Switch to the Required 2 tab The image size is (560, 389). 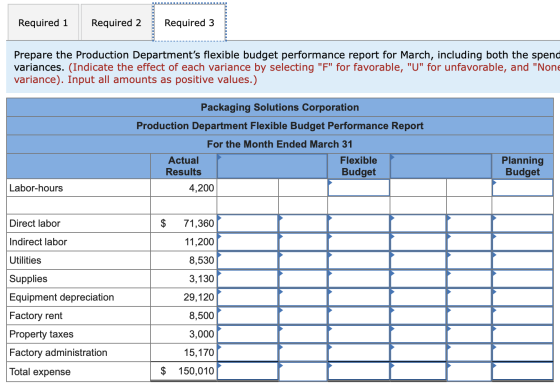click(x=116, y=23)
